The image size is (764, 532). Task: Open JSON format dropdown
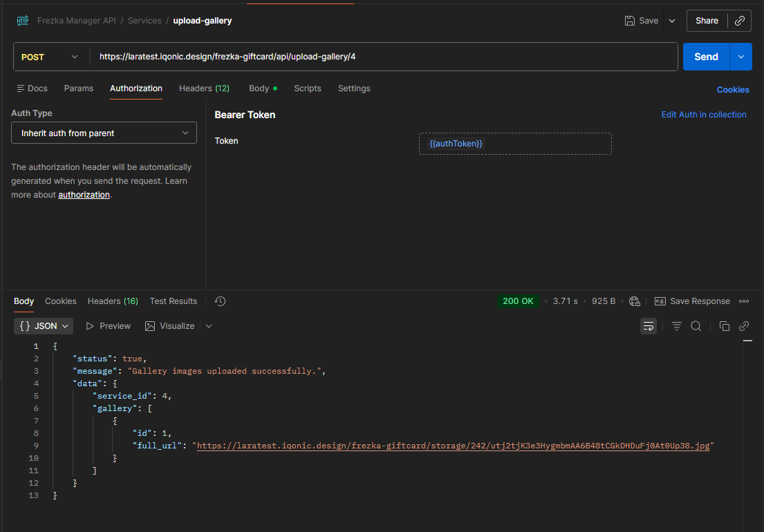44,326
